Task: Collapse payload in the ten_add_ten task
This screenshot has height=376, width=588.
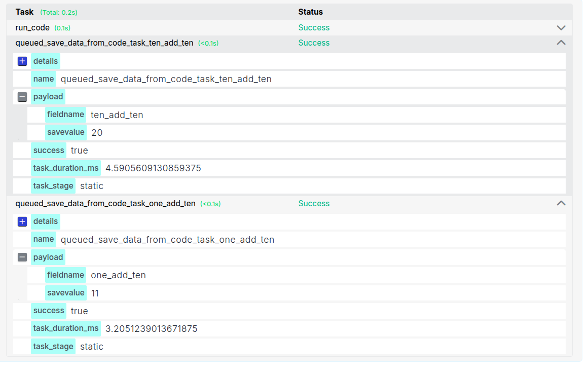Action: coord(22,97)
